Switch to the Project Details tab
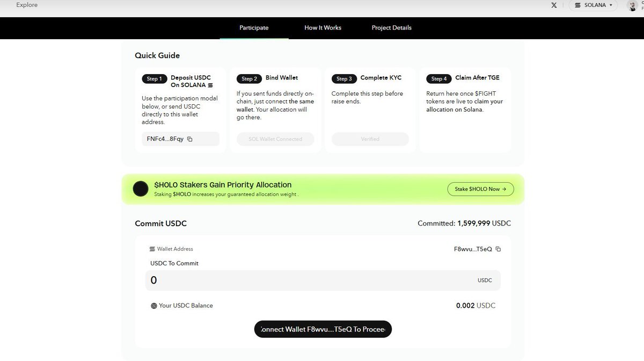Image resolution: width=644 pixels, height=361 pixels. (x=392, y=27)
